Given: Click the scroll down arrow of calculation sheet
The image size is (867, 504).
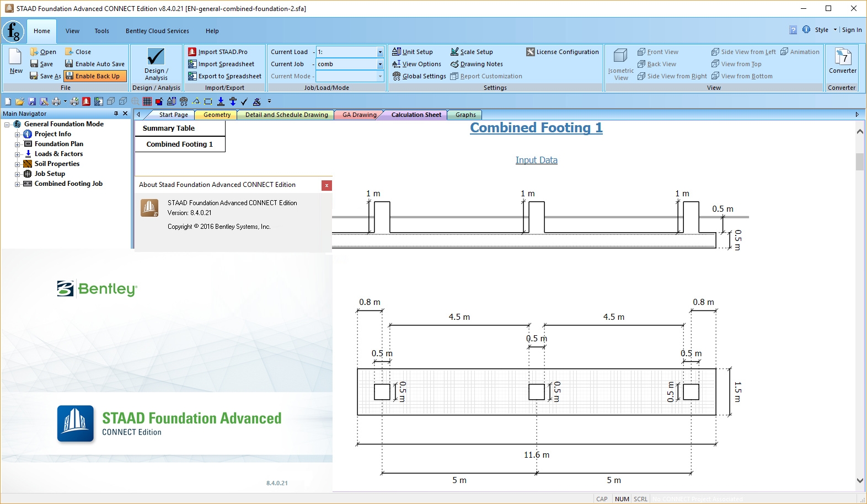Looking at the screenshot, I should click(x=860, y=481).
